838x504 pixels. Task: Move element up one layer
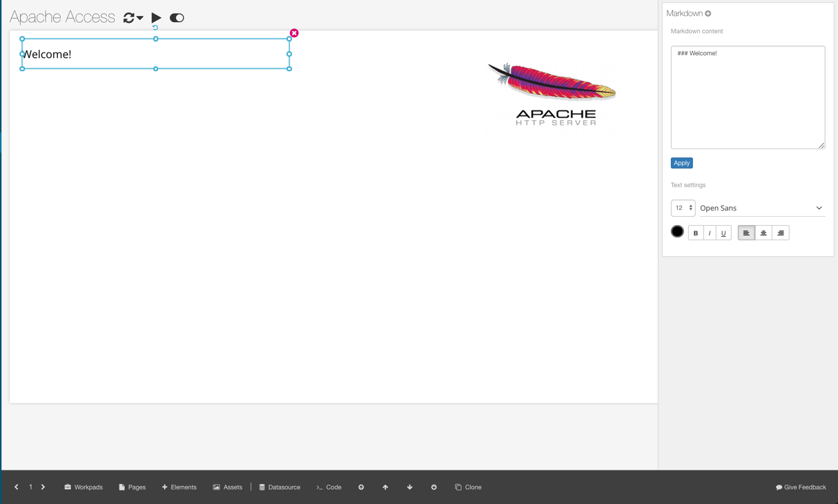[385, 487]
